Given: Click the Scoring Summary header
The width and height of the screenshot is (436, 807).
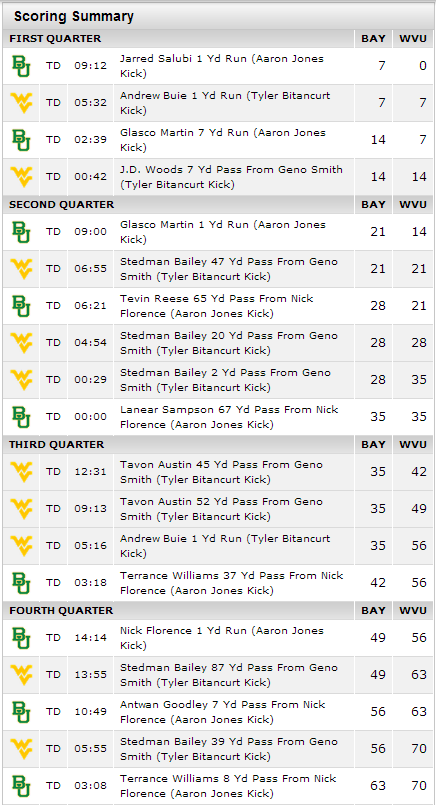Looking at the screenshot, I should pyautogui.click(x=74, y=16).
